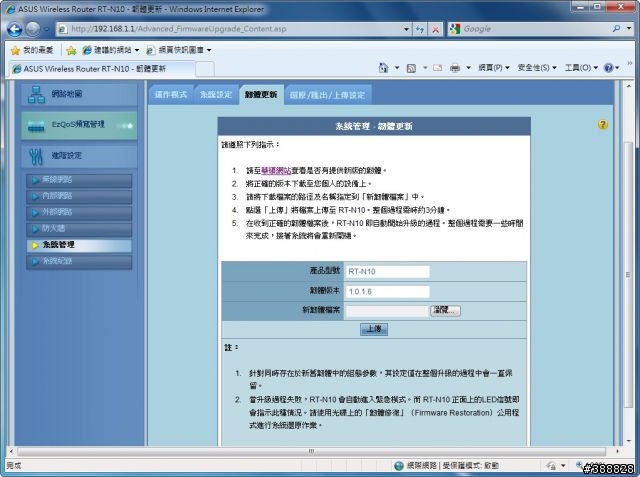The image size is (640, 477).
Task: Expand the search provider options dropdown arrow
Action: [x=629, y=29]
